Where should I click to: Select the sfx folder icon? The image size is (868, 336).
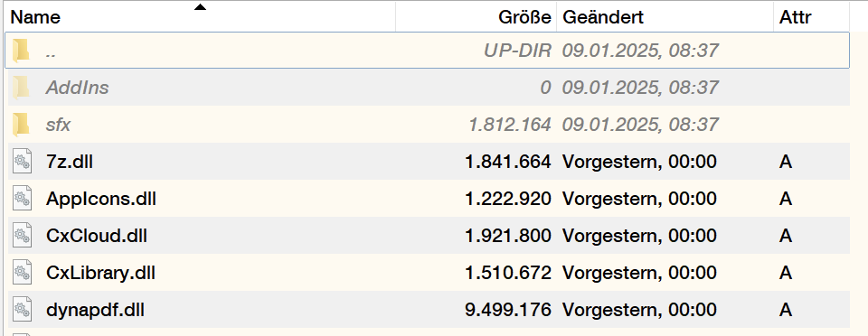[x=21, y=125]
